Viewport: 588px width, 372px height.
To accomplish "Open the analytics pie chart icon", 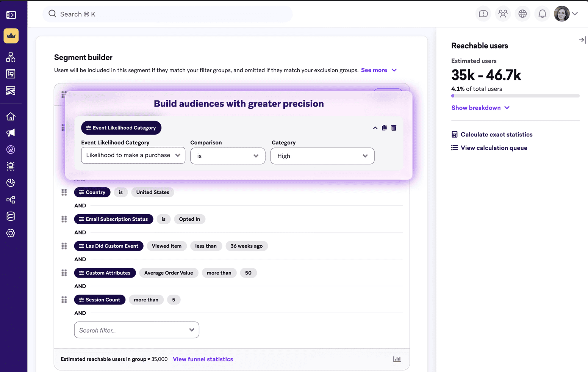I will click(x=11, y=183).
